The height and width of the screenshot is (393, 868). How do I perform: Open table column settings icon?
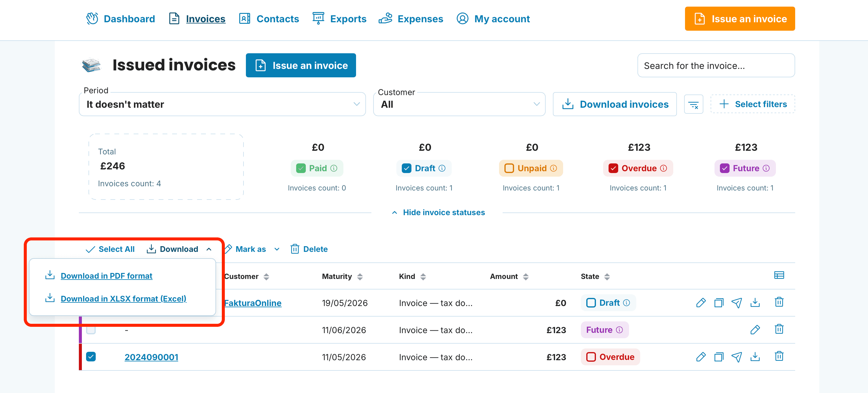point(779,275)
